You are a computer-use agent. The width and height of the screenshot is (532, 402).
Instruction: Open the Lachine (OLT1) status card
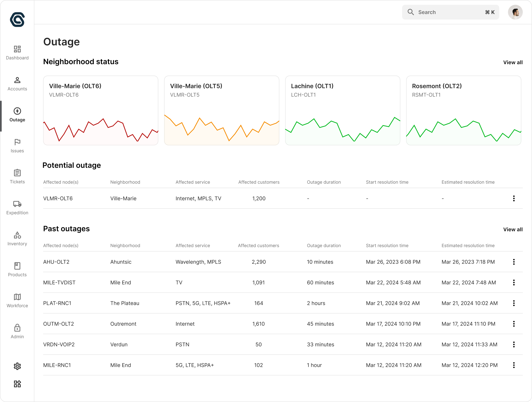click(x=343, y=110)
